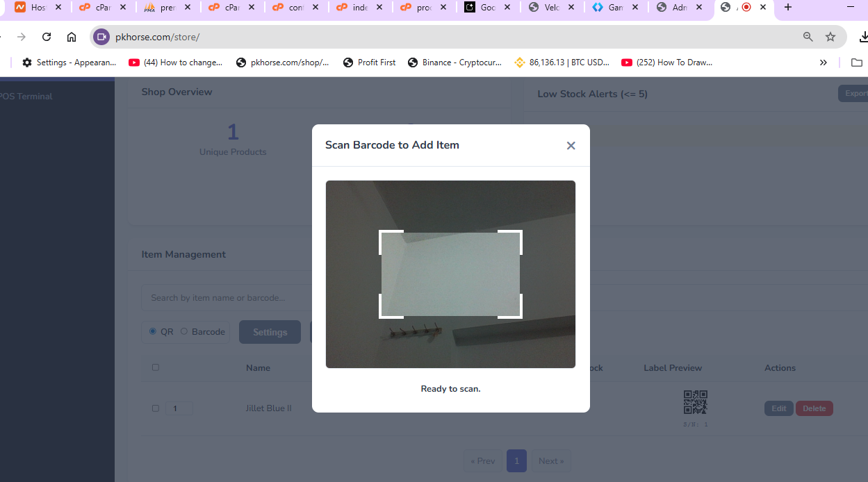
Task: Bookmark this page with star icon
Action: click(x=830, y=37)
